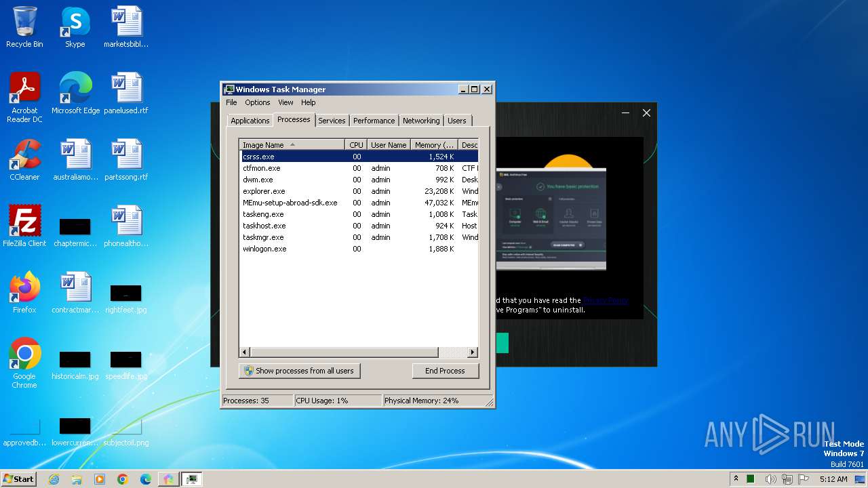The height and width of the screenshot is (488, 868).
Task: Click the process list scroll left arrow
Action: [245, 352]
